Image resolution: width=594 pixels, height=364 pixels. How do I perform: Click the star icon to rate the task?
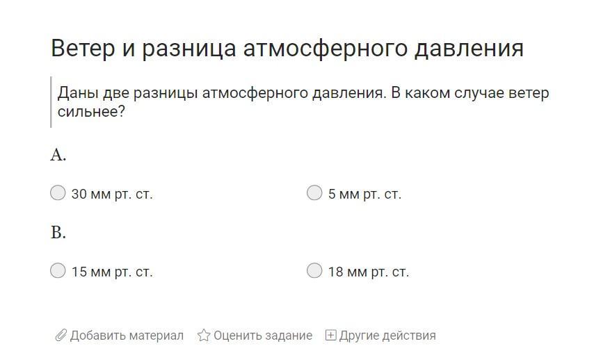click(204, 336)
